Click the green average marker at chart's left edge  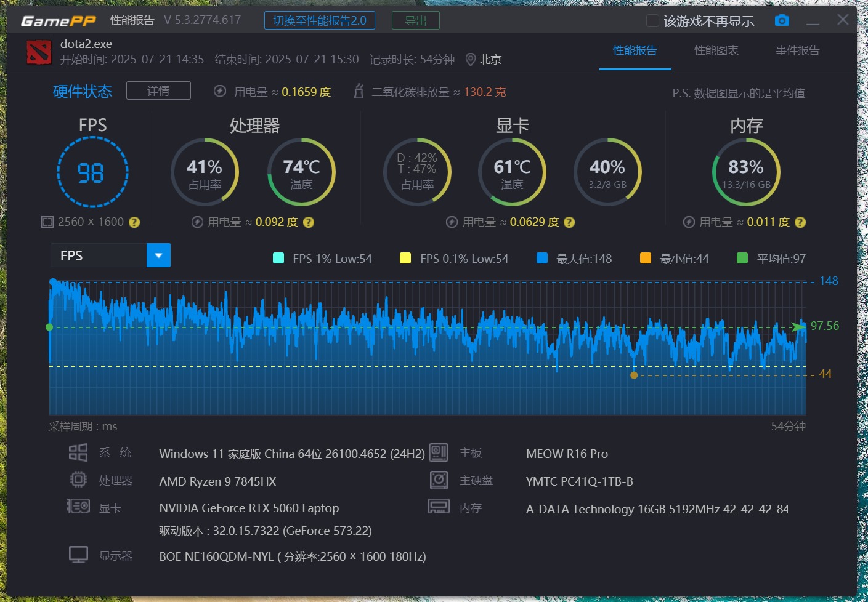click(49, 327)
